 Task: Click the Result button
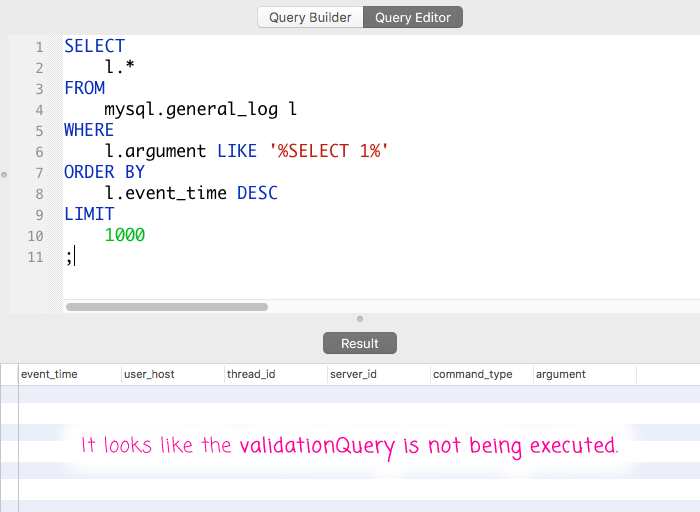click(x=360, y=343)
